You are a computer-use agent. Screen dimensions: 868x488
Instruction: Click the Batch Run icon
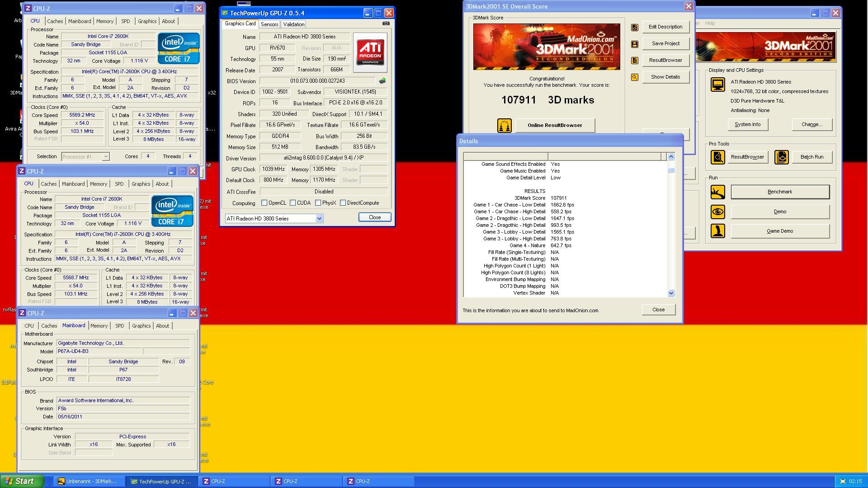[782, 157]
